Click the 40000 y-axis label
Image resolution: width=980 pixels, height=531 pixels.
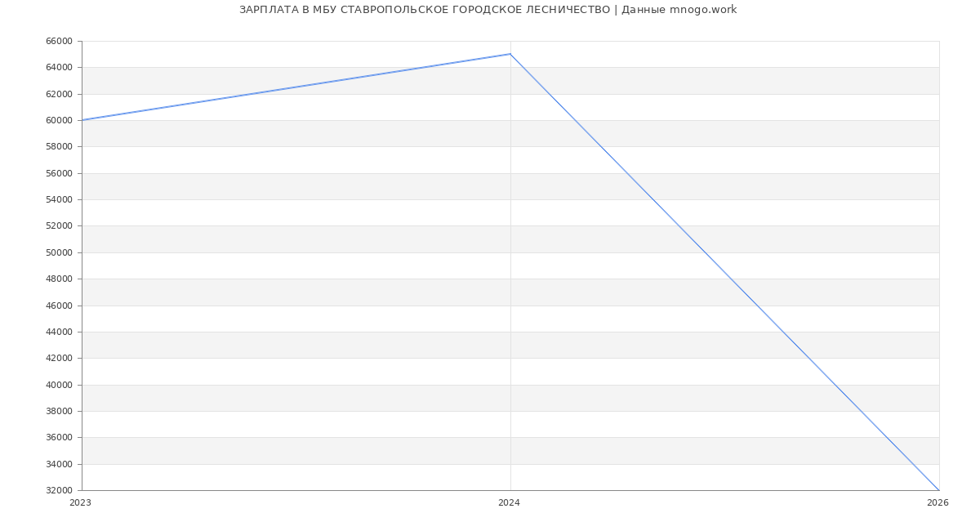pyautogui.click(x=59, y=385)
